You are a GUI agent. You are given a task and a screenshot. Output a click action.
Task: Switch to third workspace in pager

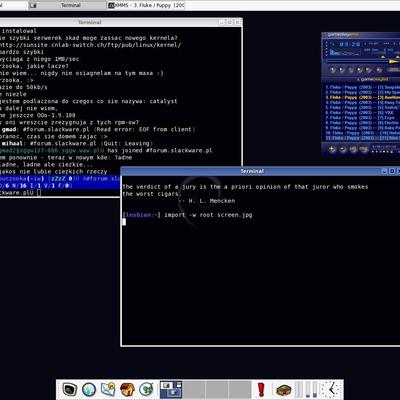217,390
